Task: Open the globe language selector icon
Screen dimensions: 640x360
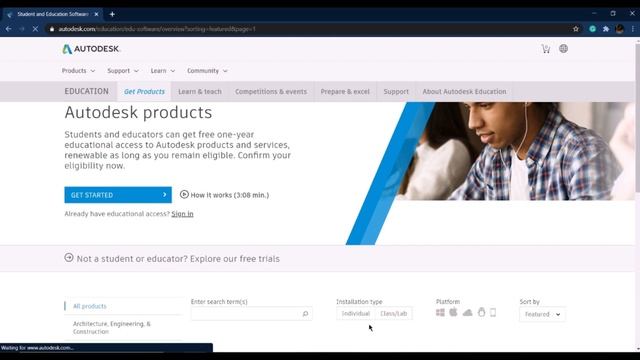Action: click(563, 49)
